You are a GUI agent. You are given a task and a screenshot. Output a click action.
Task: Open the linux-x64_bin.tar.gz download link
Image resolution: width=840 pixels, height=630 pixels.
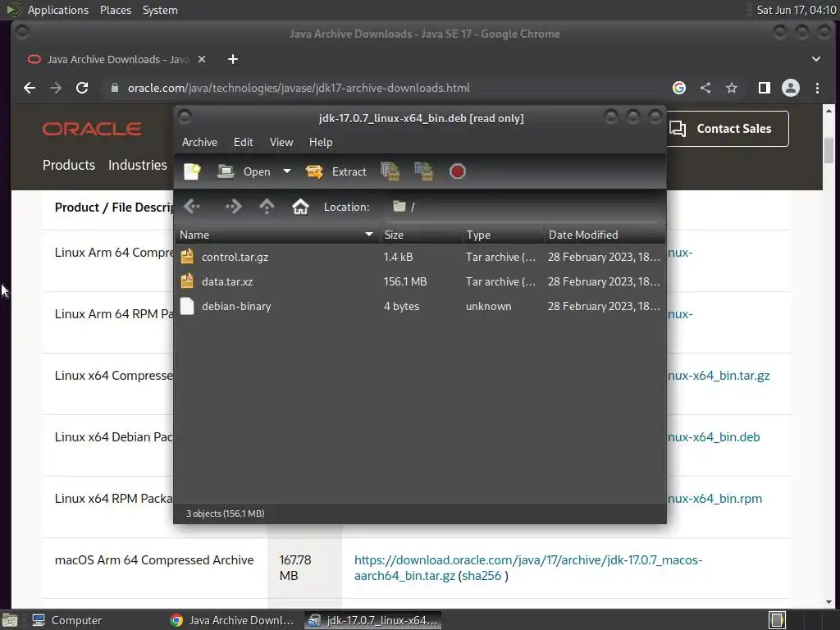(719, 376)
